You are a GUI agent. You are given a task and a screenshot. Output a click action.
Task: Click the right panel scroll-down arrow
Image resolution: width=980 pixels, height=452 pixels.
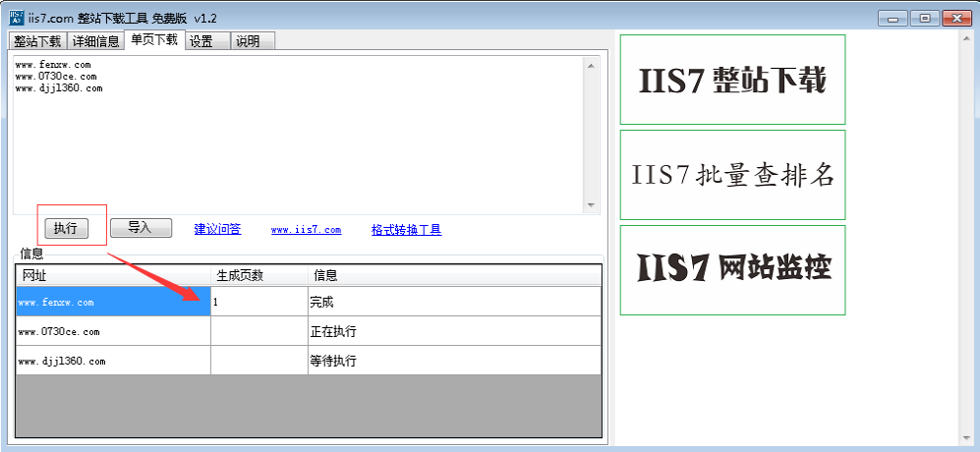click(965, 436)
